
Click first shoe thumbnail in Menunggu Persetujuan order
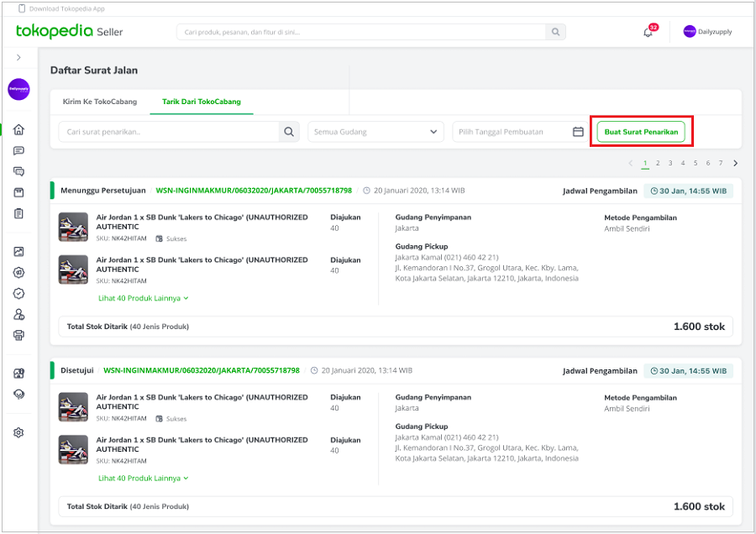73,227
